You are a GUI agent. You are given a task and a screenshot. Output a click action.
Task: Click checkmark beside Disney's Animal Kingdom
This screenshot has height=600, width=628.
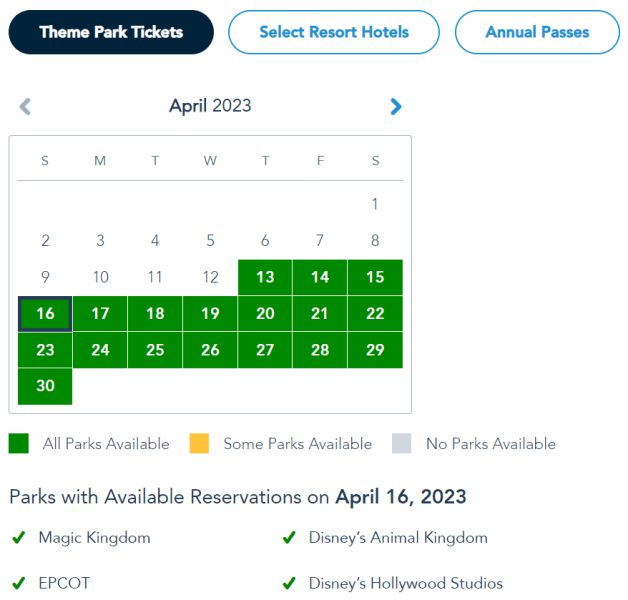[x=289, y=538]
